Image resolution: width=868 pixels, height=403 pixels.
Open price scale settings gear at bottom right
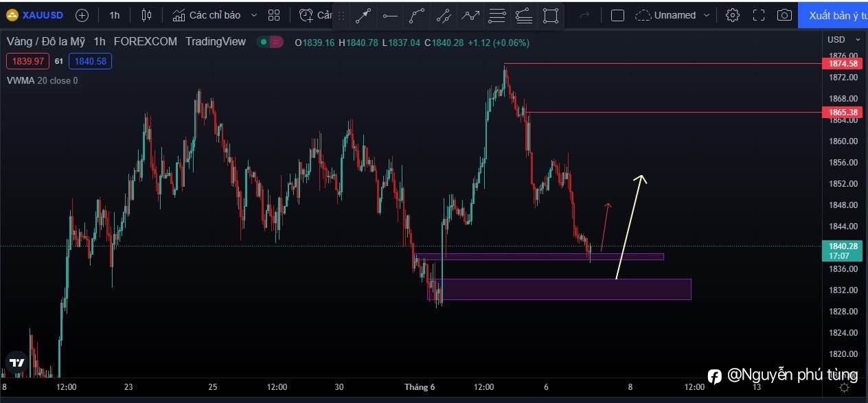[845, 387]
